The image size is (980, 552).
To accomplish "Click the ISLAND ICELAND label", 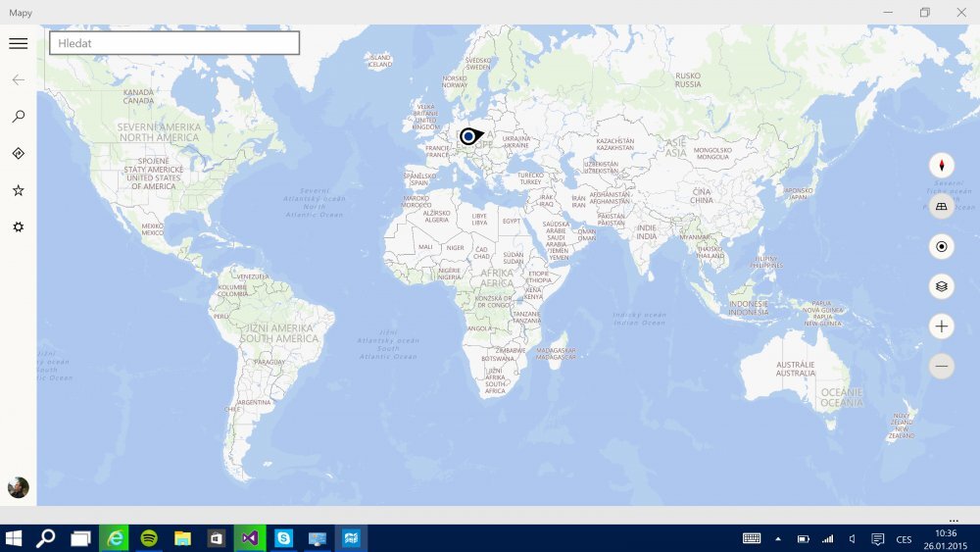I will [379, 61].
